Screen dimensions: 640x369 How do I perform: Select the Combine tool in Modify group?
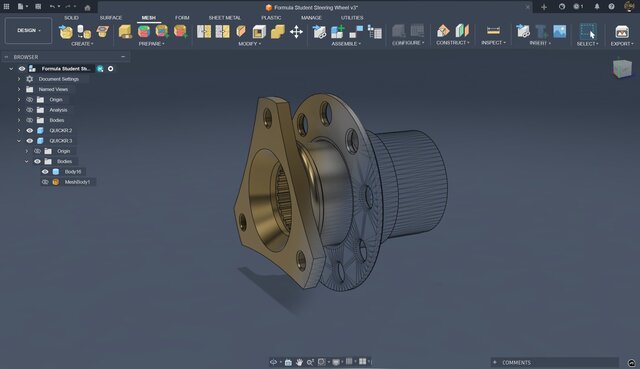click(x=278, y=31)
